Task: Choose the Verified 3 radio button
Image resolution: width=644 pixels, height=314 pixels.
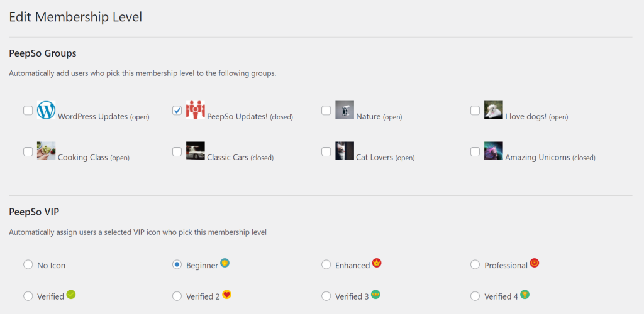Action: tap(326, 296)
